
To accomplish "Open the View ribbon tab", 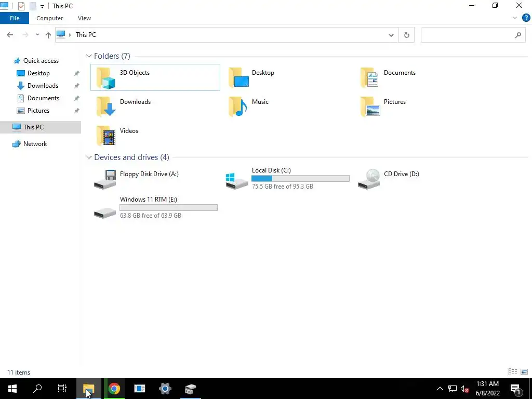I will pyautogui.click(x=84, y=18).
